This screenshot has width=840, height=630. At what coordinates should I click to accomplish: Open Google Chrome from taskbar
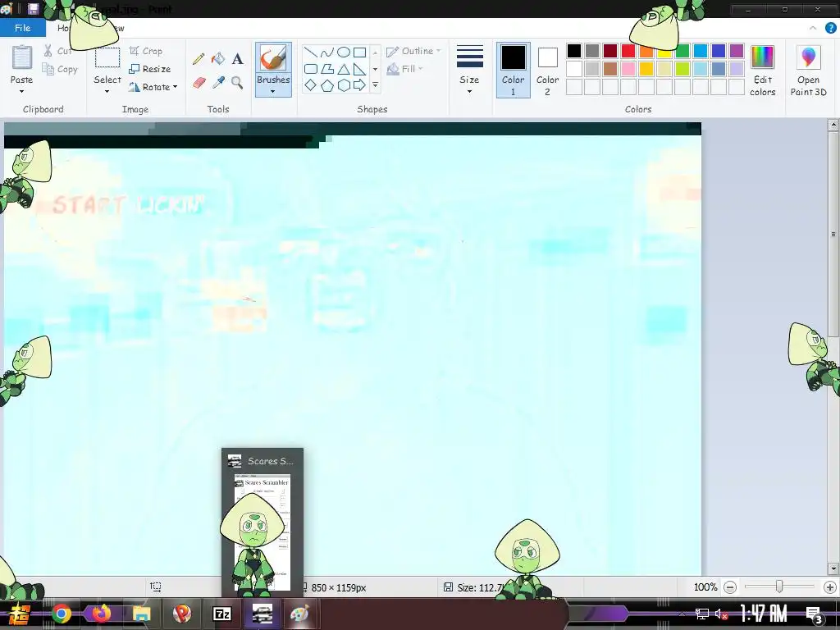point(62,614)
